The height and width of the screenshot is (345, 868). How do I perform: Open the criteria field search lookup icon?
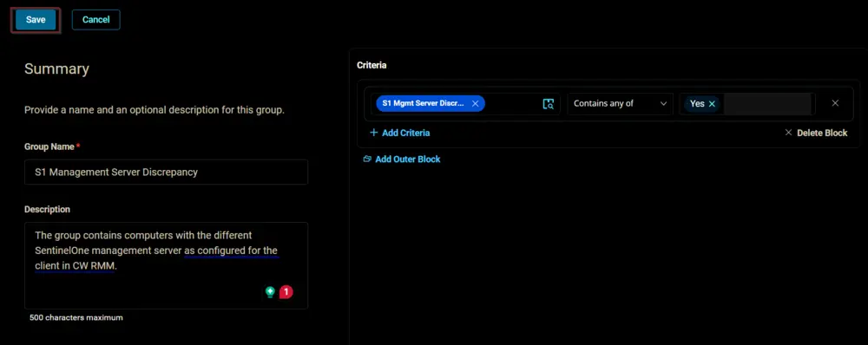(x=548, y=103)
